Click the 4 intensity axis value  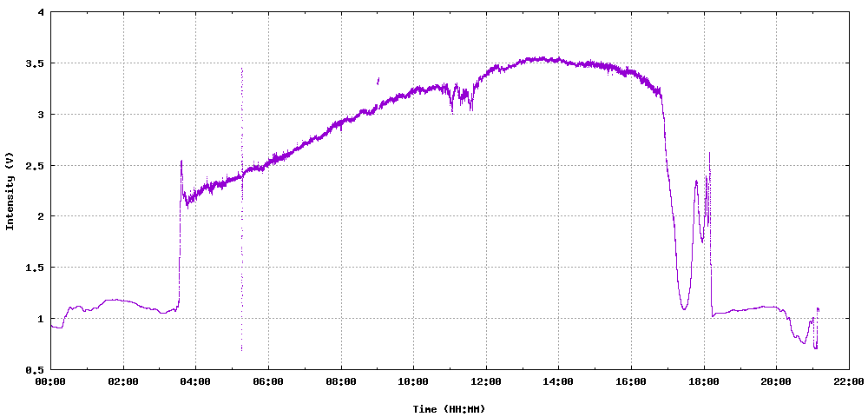(x=42, y=13)
